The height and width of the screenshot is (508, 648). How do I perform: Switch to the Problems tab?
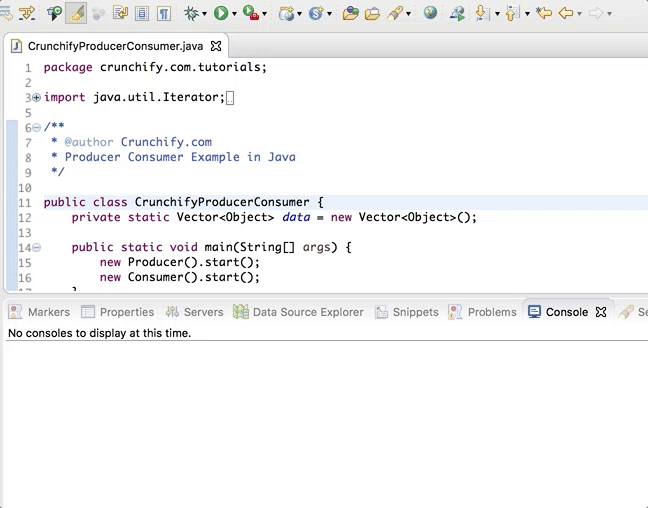[x=491, y=312]
